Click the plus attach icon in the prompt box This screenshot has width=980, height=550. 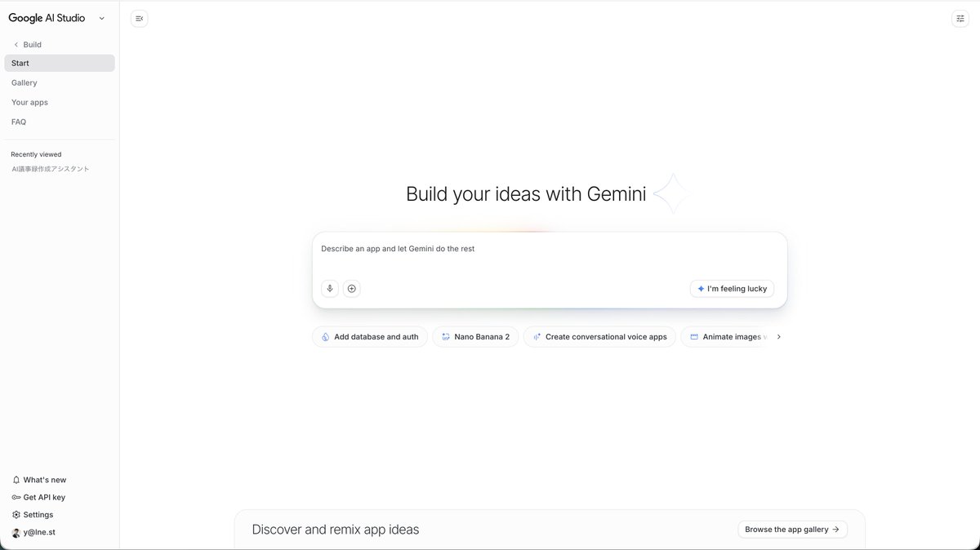[351, 288]
